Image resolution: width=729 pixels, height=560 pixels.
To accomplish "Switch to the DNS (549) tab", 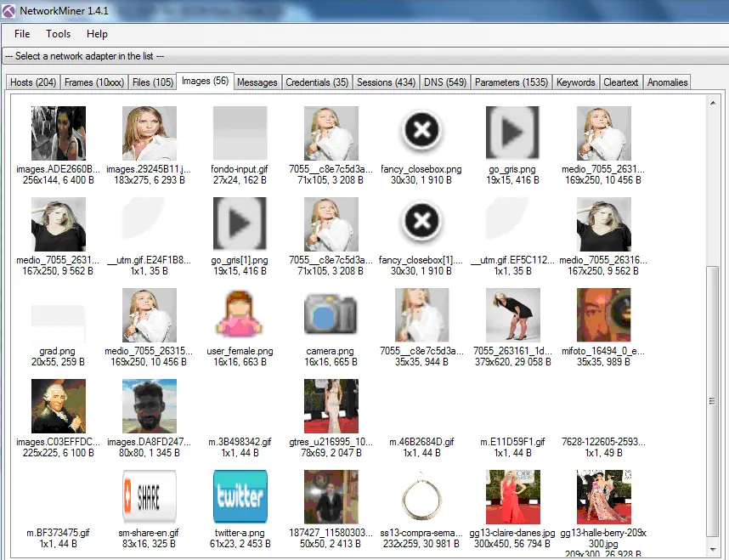I will (445, 82).
